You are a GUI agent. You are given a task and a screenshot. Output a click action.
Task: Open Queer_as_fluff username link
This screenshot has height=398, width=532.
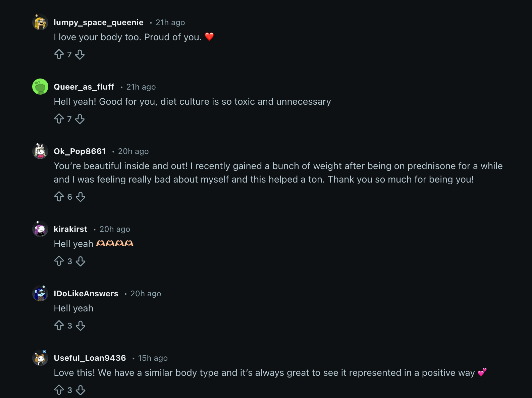pyautogui.click(x=84, y=87)
